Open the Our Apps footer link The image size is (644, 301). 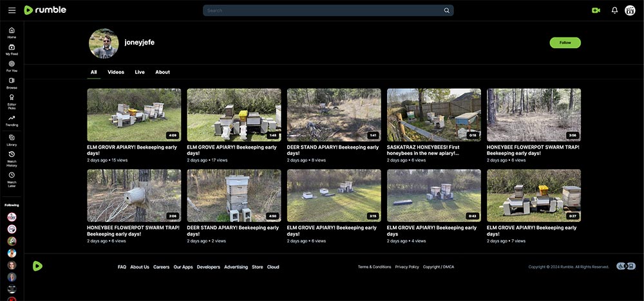click(x=183, y=267)
